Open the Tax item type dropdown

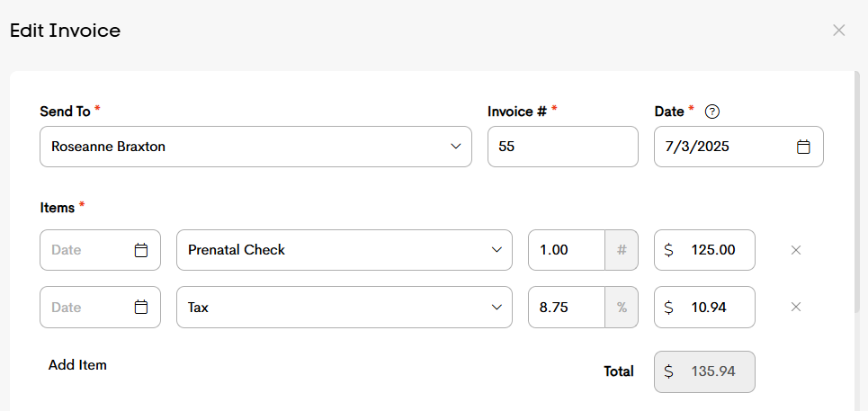(x=345, y=307)
